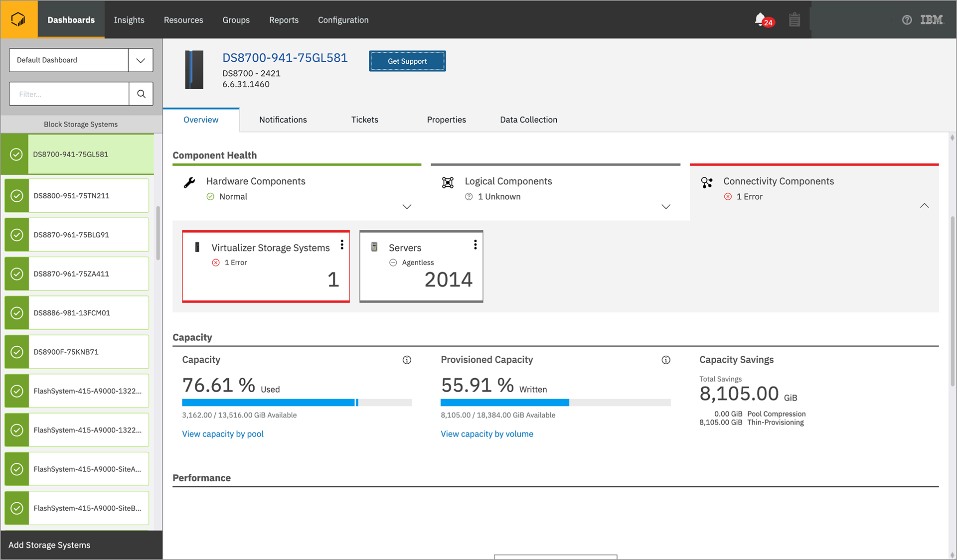Image resolution: width=957 pixels, height=560 pixels.
Task: Open the Resources menu
Action: (x=183, y=20)
